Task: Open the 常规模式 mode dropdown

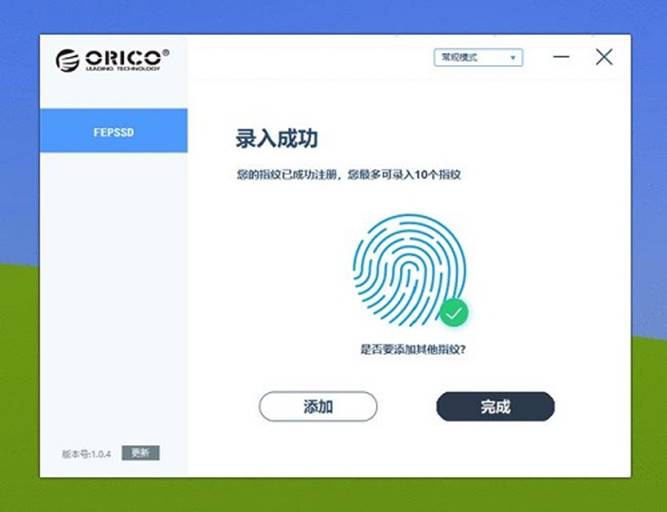Action: point(478,57)
